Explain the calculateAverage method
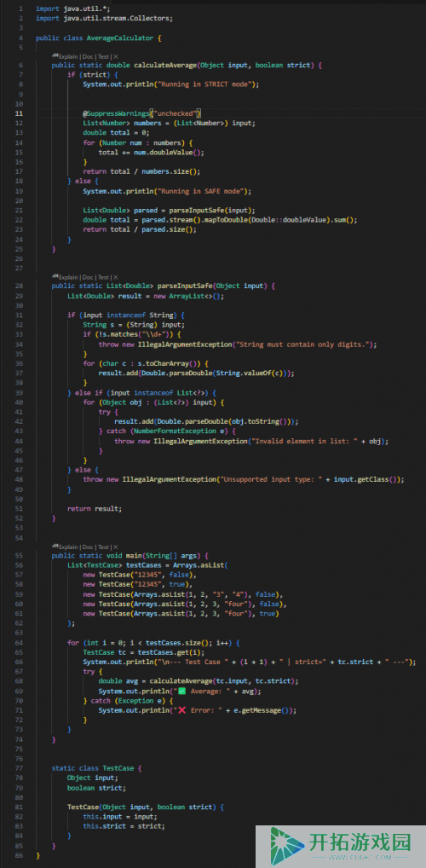Viewport: 426px width, 868px height. (69, 56)
